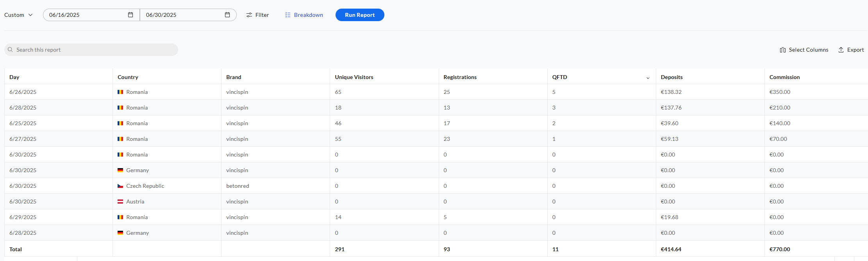
Task: Export the report
Action: click(851, 50)
